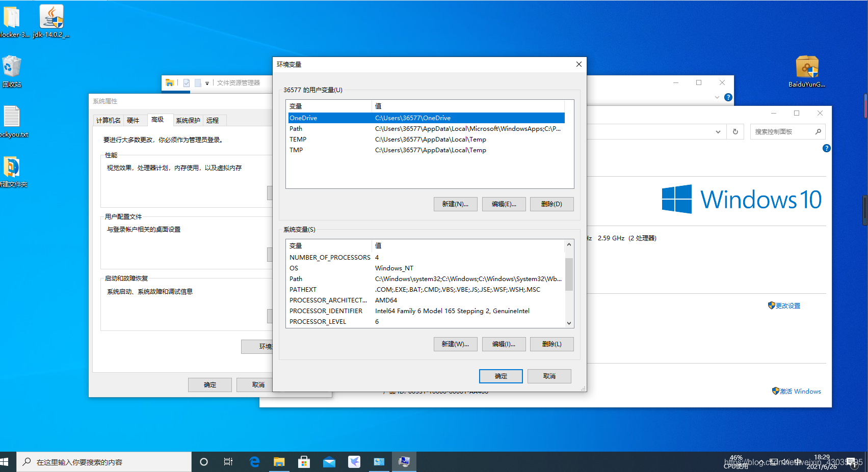Select the NUMBER_OF_PROCESSORS system variable
This screenshot has width=868, height=472.
426,257
